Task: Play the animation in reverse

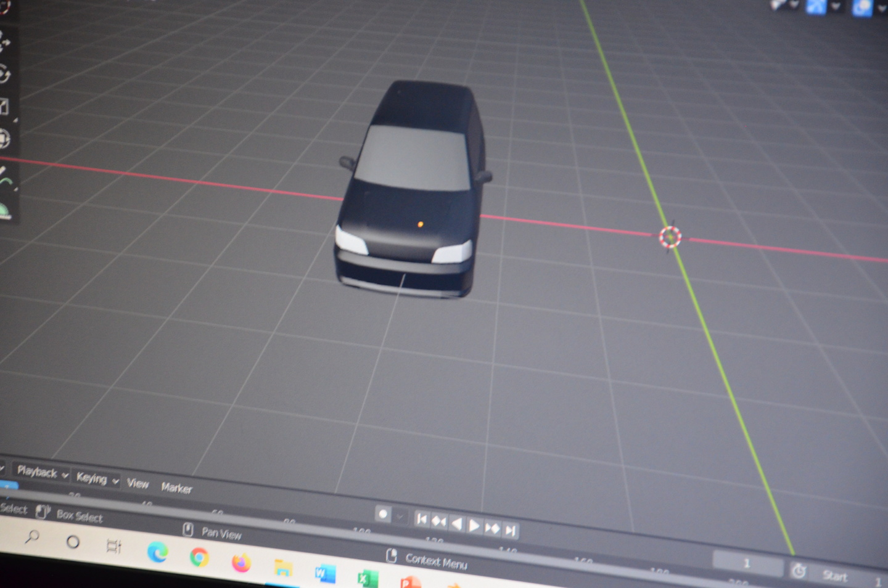Action: (457, 524)
